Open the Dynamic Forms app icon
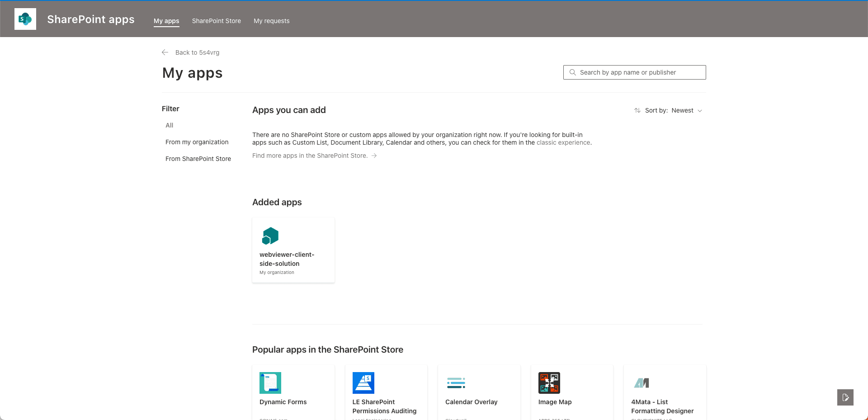 coord(270,383)
